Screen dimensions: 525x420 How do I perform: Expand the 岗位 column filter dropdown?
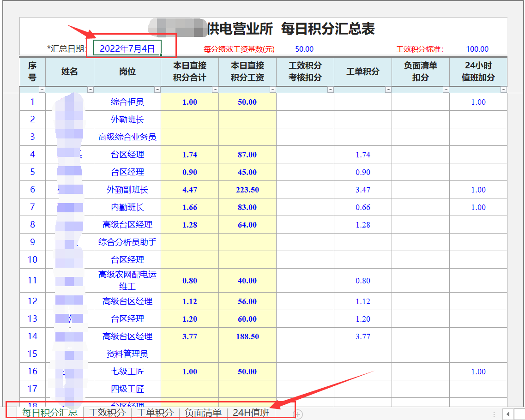pyautogui.click(x=157, y=90)
